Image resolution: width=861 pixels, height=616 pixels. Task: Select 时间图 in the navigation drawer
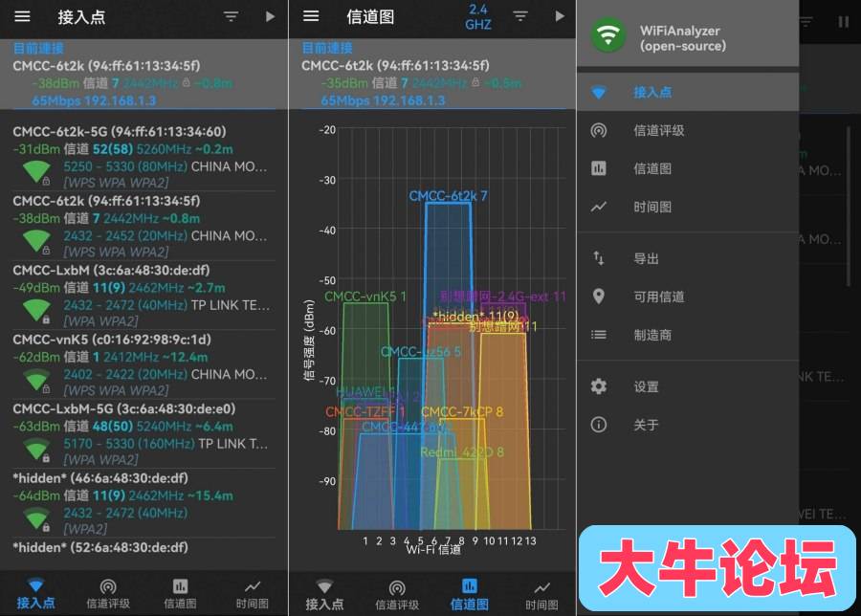tap(688, 207)
